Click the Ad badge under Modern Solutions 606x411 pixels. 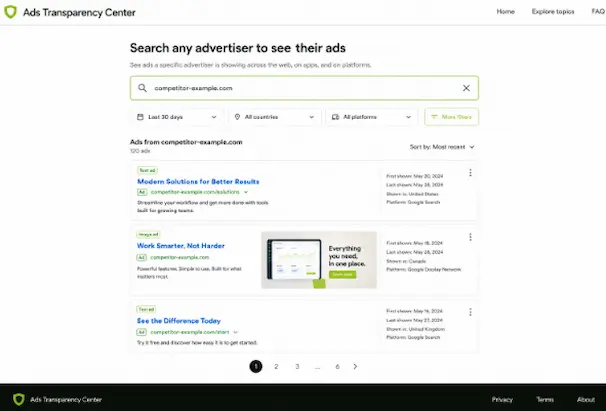(x=142, y=192)
